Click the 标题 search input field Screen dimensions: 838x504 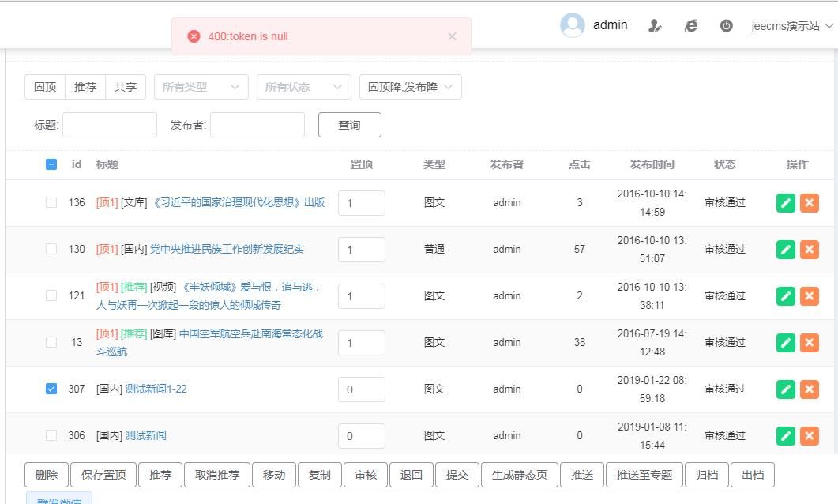(110, 125)
